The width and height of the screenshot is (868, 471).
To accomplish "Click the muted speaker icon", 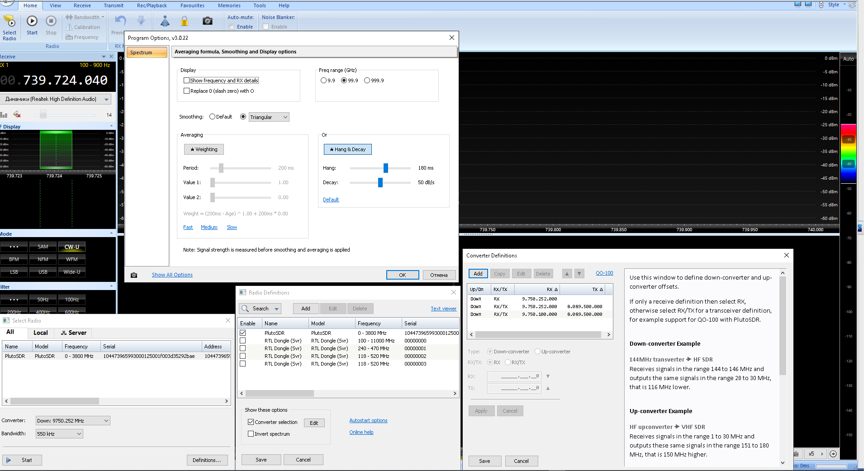I will click(17, 114).
